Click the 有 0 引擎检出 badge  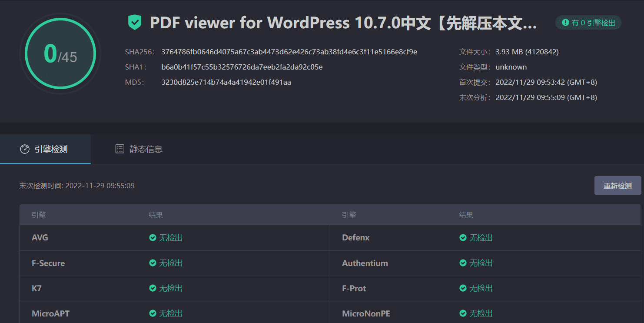pos(588,23)
